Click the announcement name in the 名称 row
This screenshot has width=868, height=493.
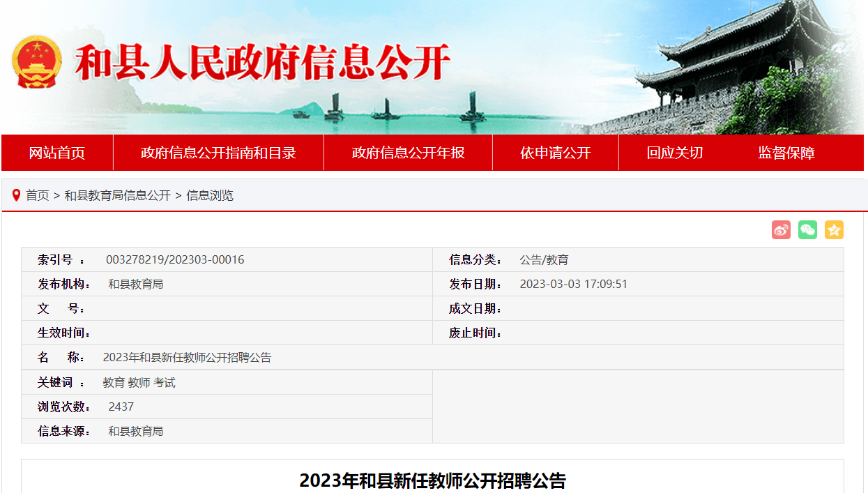tap(187, 358)
